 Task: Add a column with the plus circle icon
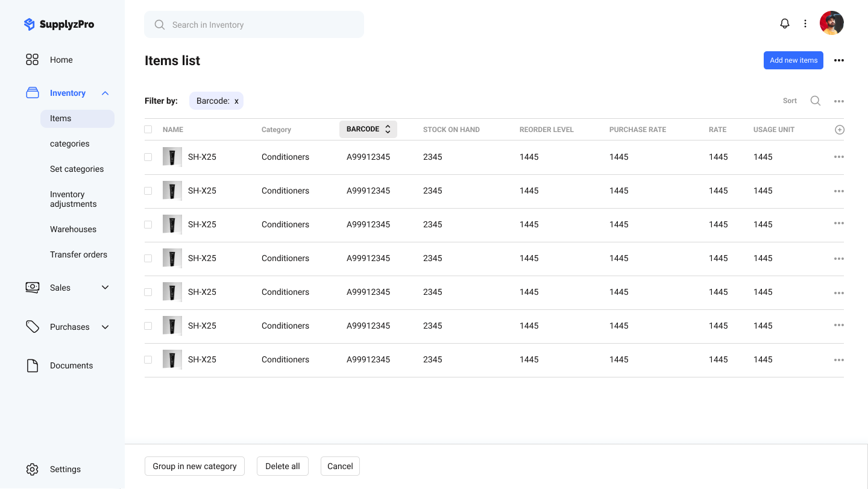coord(839,130)
